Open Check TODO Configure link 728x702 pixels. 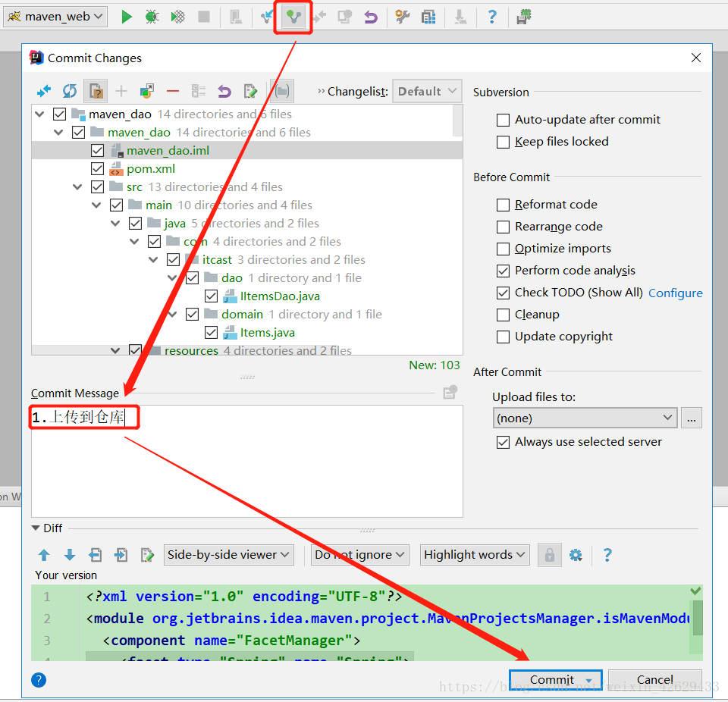675,293
